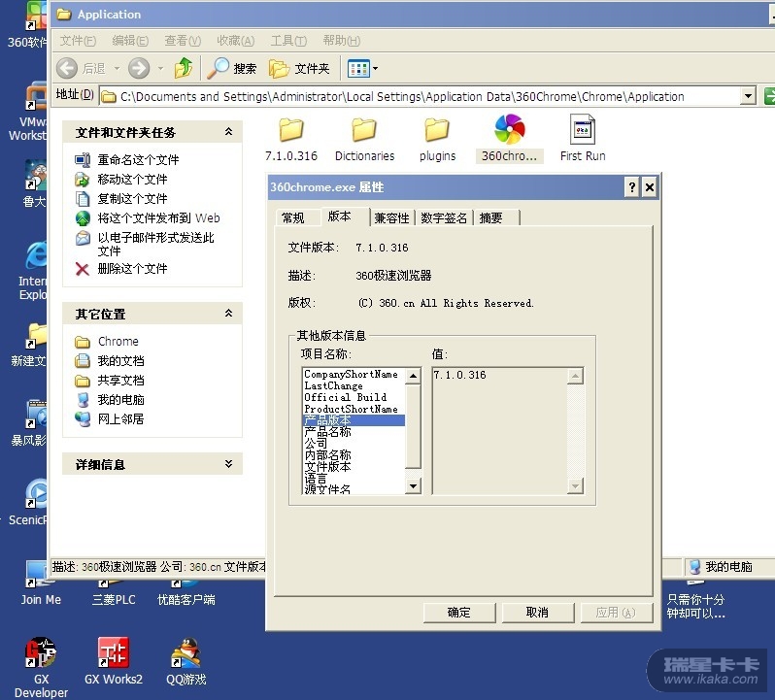The image size is (775, 700).
Task: Collapse the 其它位置 panel
Action: 228,313
